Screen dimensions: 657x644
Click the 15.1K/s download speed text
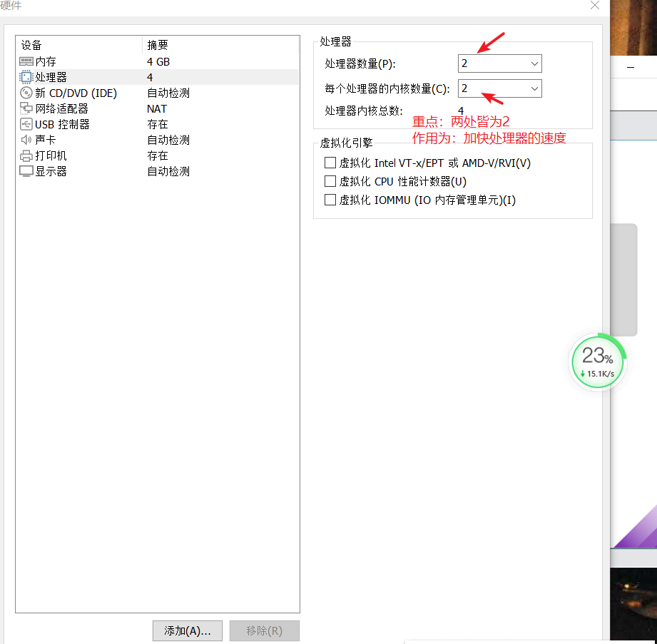(601, 374)
